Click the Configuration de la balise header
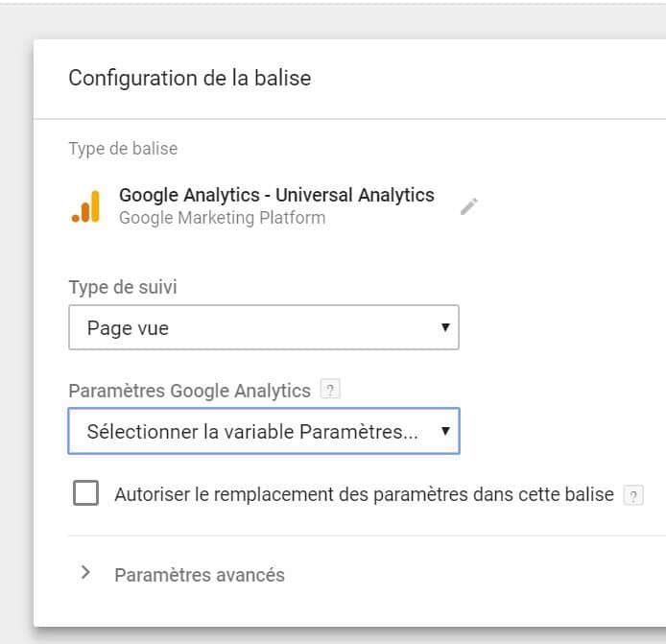The width and height of the screenshot is (666, 644). (190, 78)
